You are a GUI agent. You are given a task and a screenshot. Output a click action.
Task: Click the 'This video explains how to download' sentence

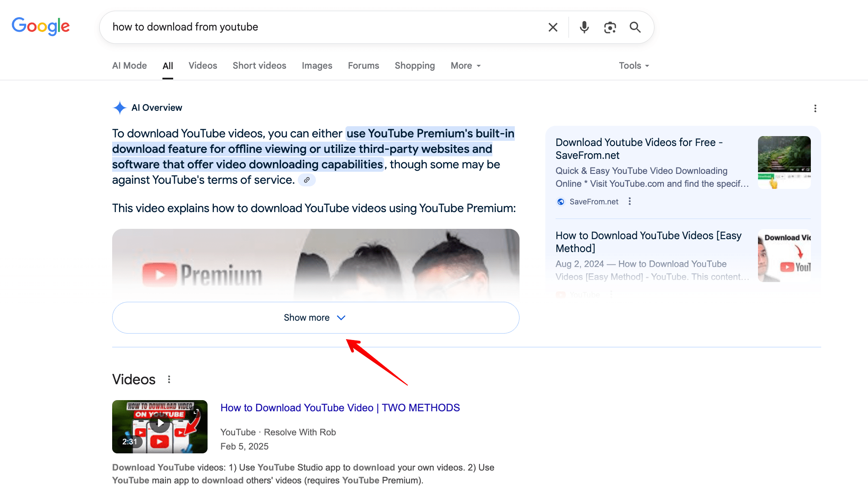point(314,208)
